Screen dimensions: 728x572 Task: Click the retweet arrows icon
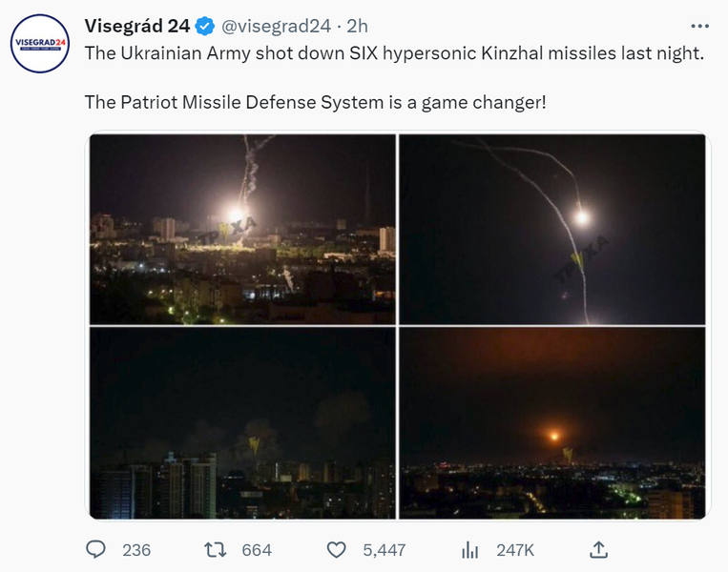click(216, 550)
